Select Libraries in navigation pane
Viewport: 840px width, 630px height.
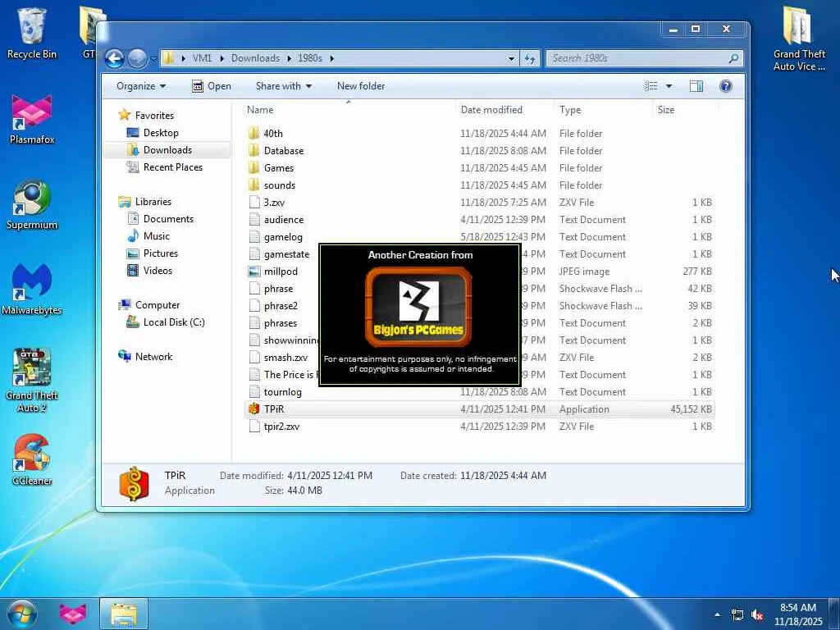pos(153,202)
